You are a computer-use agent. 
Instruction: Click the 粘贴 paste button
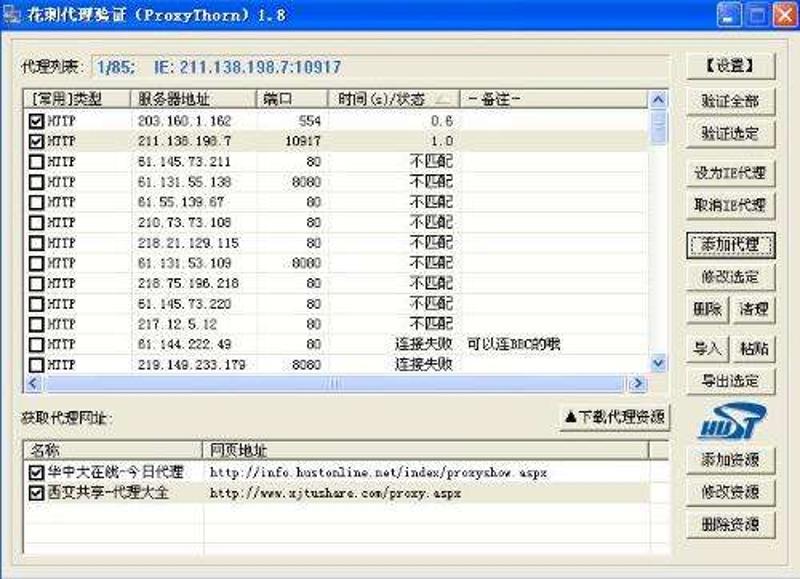754,349
